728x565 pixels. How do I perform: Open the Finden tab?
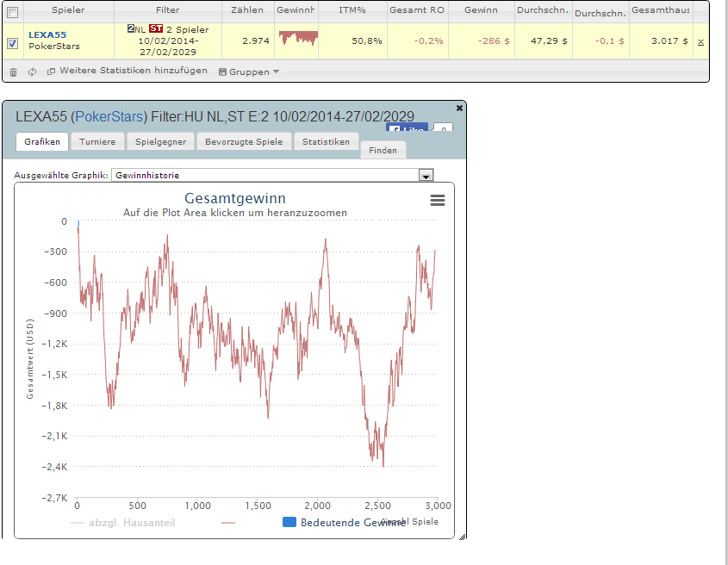[x=383, y=150]
